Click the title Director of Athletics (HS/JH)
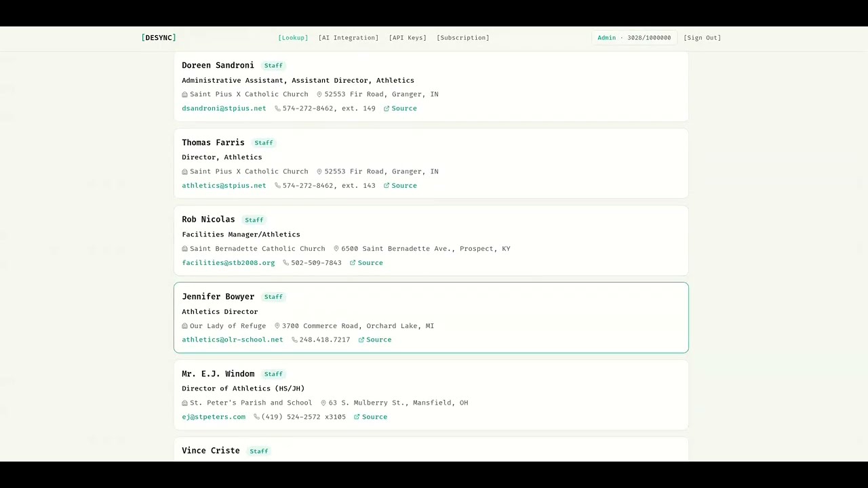Image resolution: width=868 pixels, height=488 pixels. [243, 389]
